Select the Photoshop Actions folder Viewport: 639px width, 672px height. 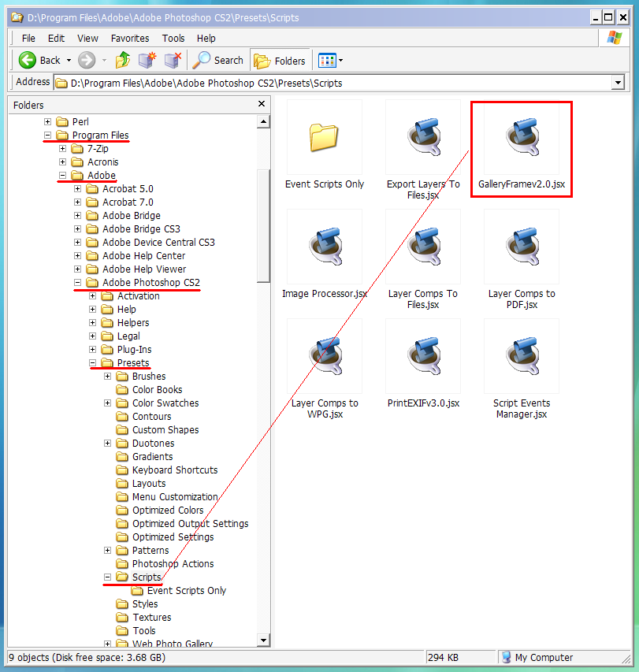[x=173, y=564]
